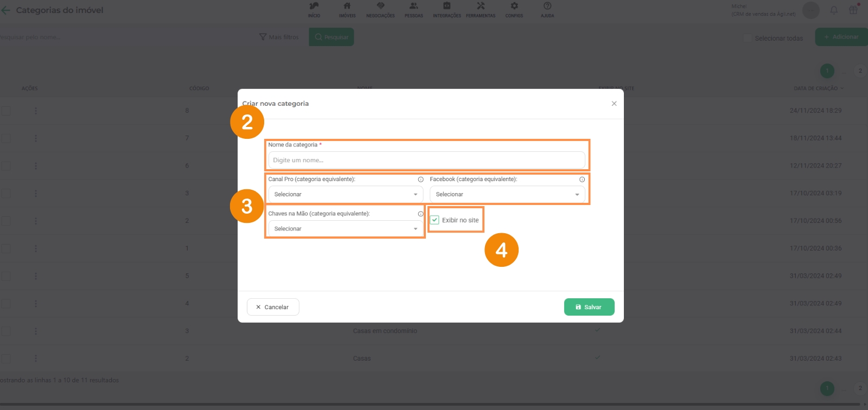Open the Facebook equivalent category dropdown
Viewport: 868px width, 410px height.
pos(507,194)
